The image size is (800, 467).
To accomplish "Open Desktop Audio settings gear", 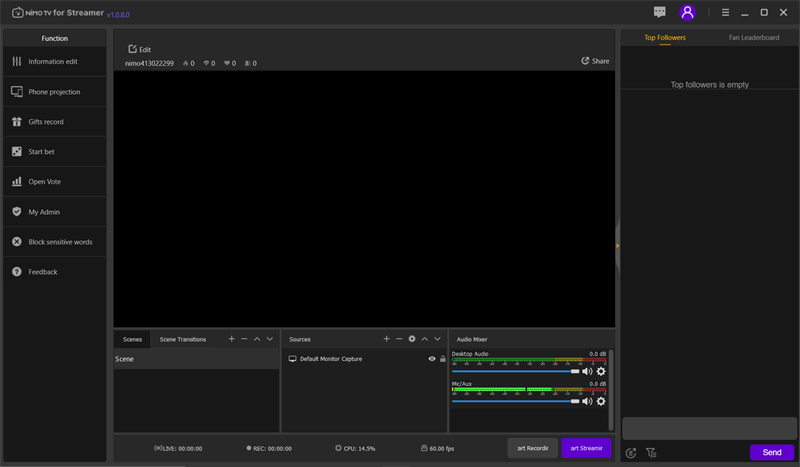I will point(601,372).
